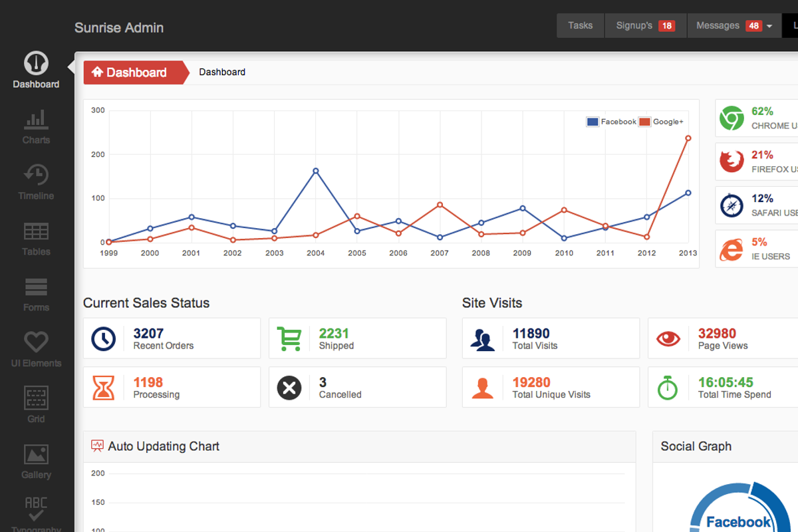Click the clock icon for Recent Orders

tap(103, 338)
